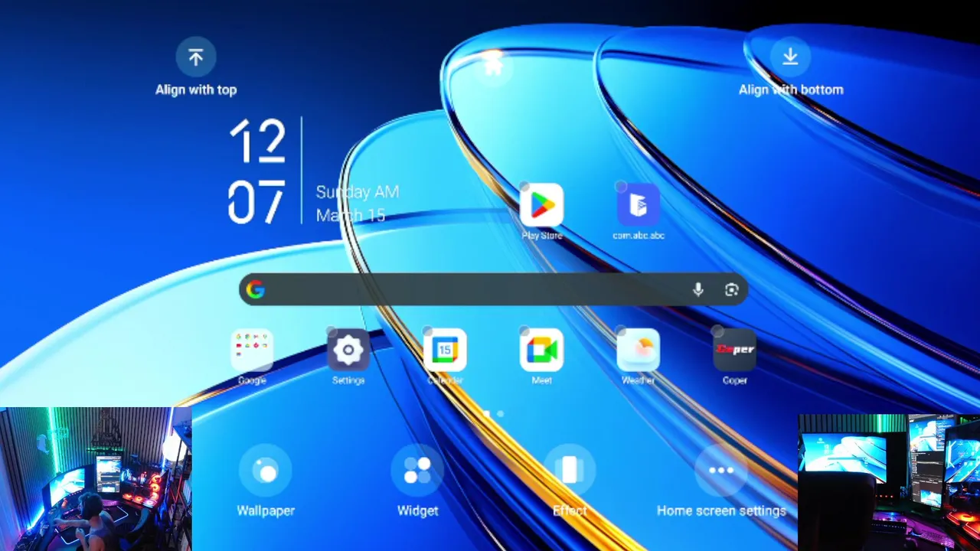Open the Settings gear app
The height and width of the screenshot is (551, 980).
coord(348,350)
